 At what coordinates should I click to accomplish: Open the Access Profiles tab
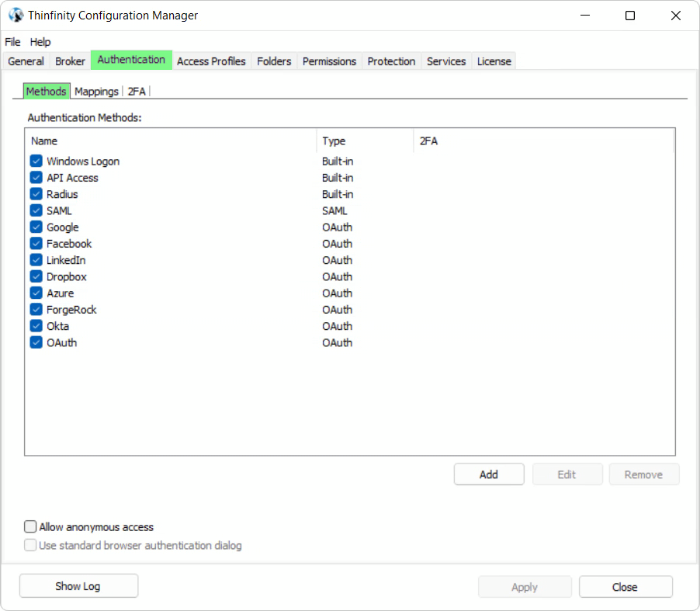211,61
